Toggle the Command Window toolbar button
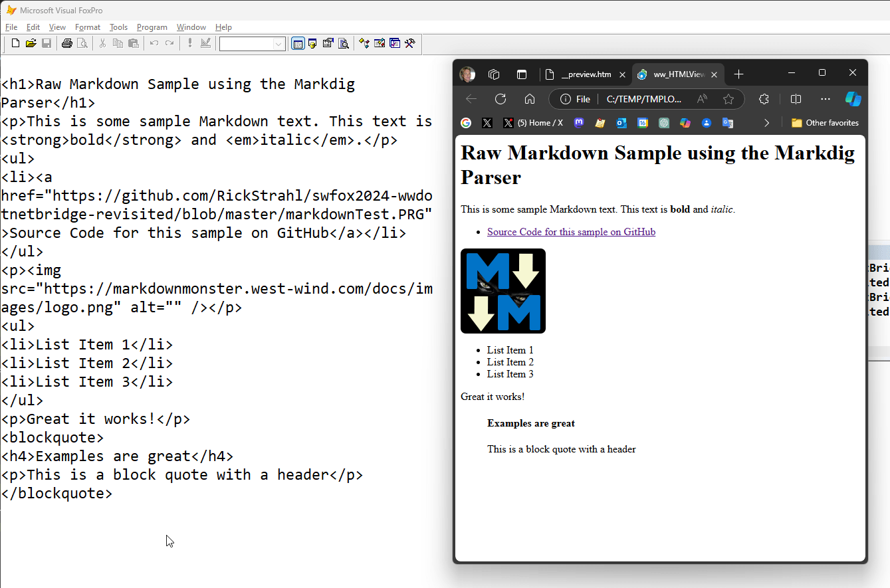The image size is (890, 588). click(x=298, y=44)
